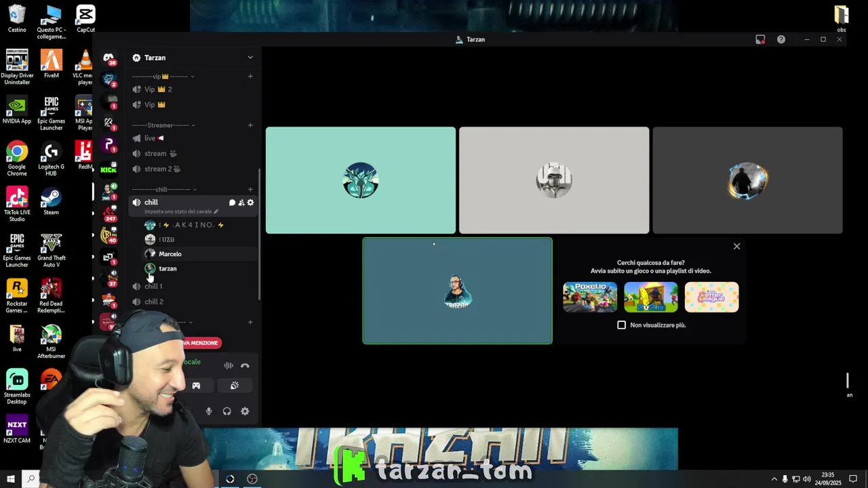Select the light gray participant video tile

[x=554, y=180]
